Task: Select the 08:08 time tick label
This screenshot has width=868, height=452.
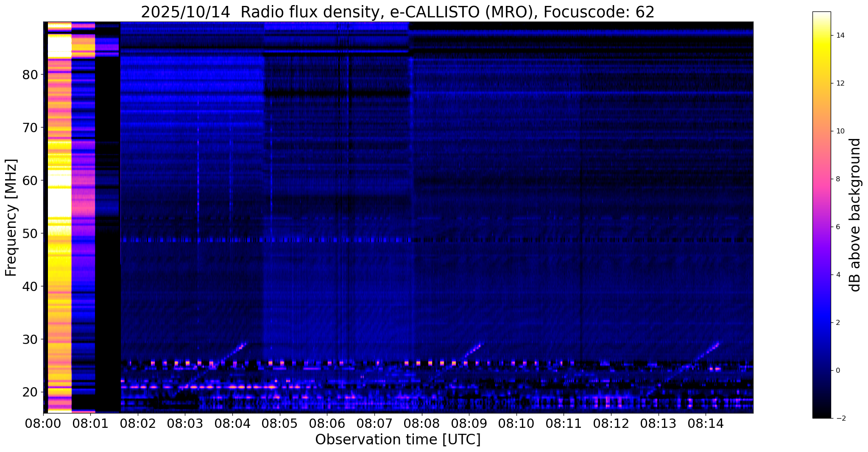Action: (x=421, y=424)
